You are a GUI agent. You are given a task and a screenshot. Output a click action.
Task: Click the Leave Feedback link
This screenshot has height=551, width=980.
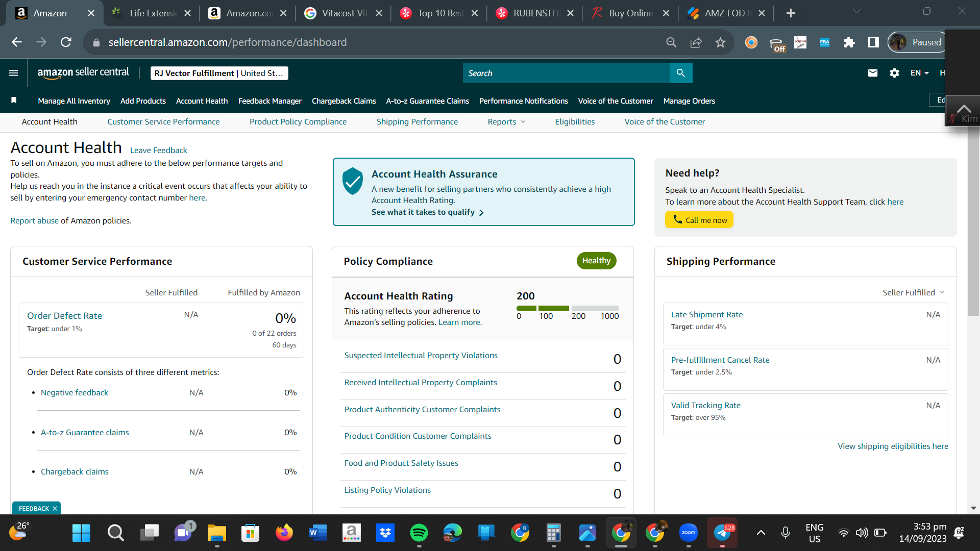[159, 150]
